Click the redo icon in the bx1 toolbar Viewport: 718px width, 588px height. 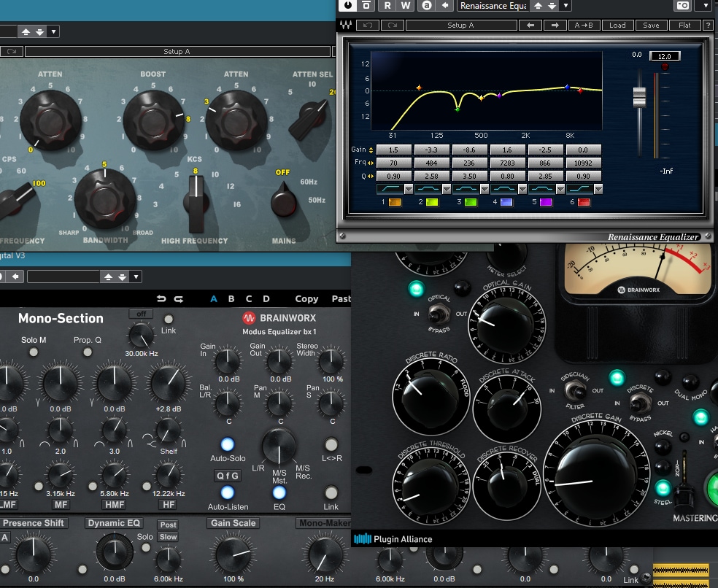[179, 299]
